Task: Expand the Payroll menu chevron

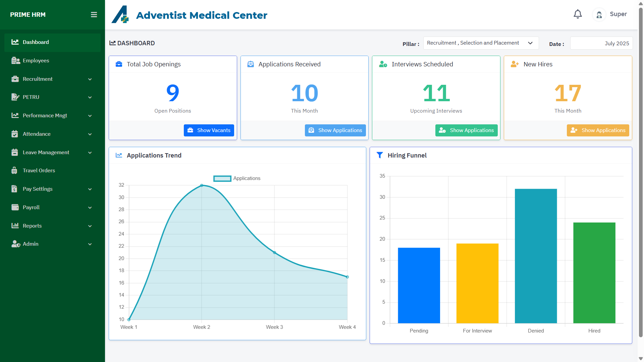Action: [90, 207]
